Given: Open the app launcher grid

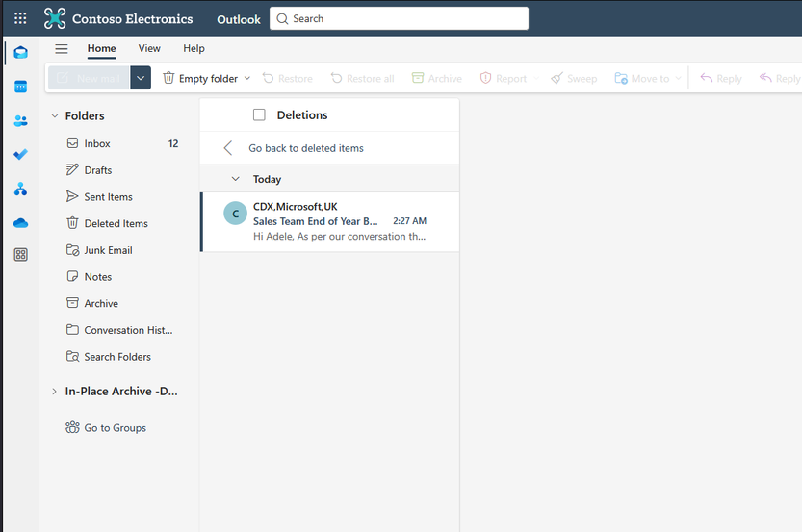Looking at the screenshot, I should click(x=20, y=19).
